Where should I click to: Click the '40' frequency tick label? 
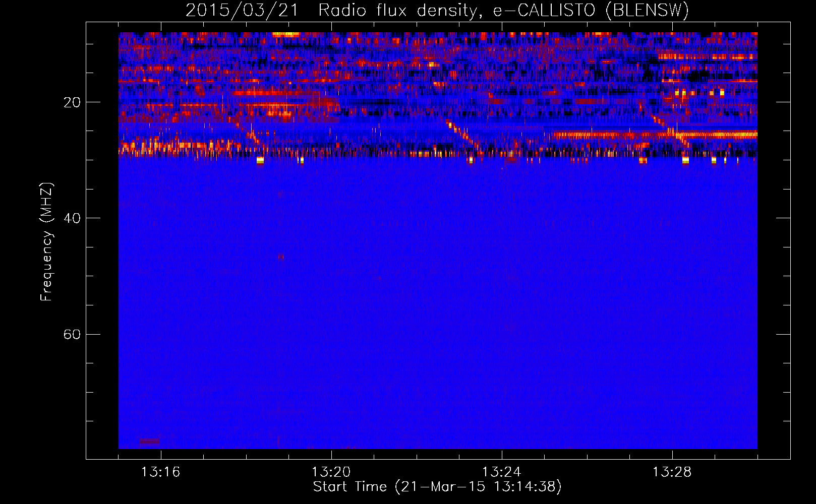click(x=72, y=218)
